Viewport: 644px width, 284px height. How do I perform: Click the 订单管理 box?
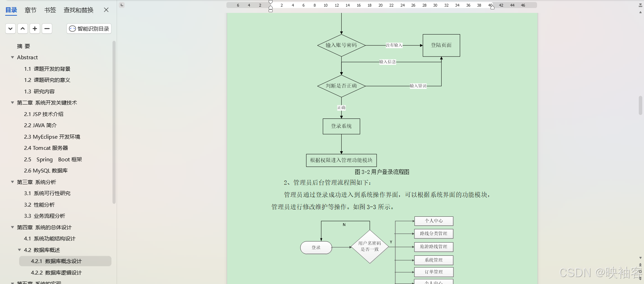(x=434, y=272)
